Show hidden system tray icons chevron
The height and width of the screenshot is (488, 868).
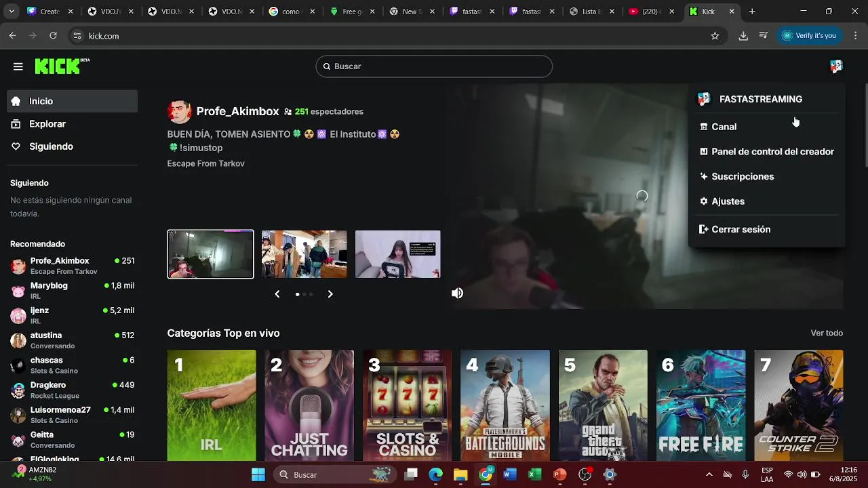point(709,474)
